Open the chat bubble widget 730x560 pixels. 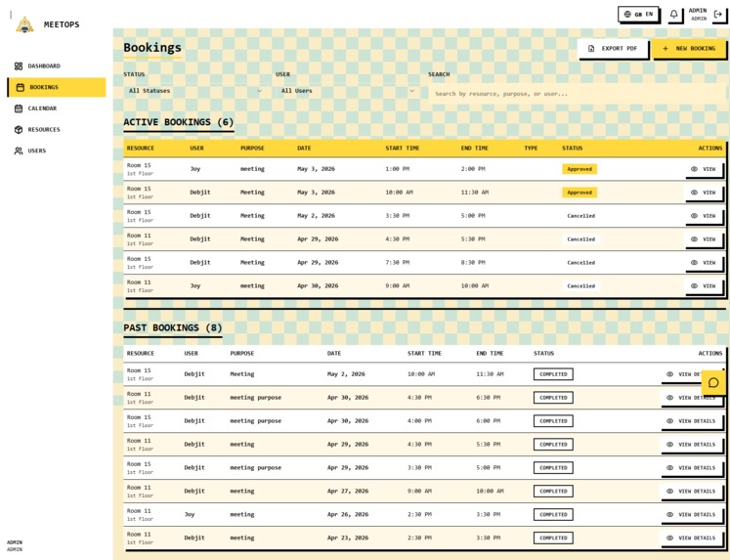713,383
